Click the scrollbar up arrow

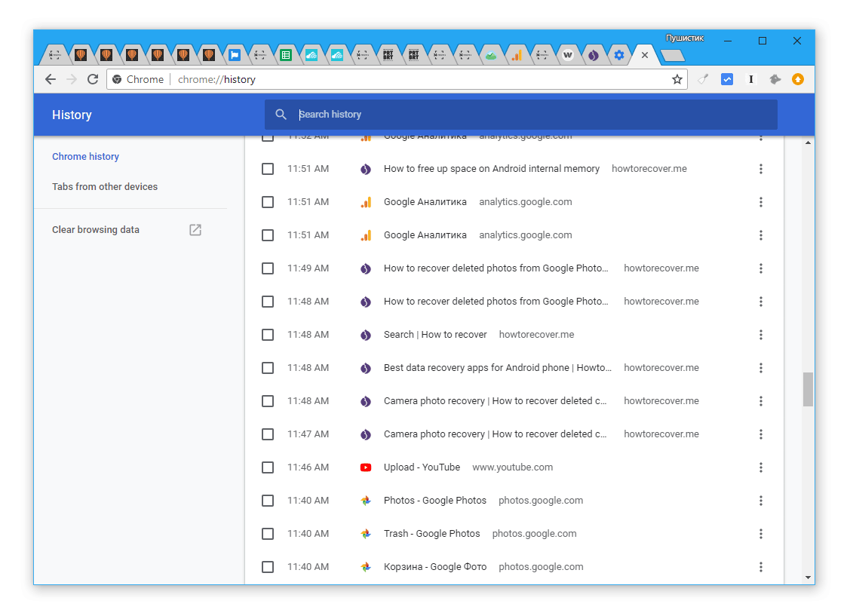(x=808, y=143)
